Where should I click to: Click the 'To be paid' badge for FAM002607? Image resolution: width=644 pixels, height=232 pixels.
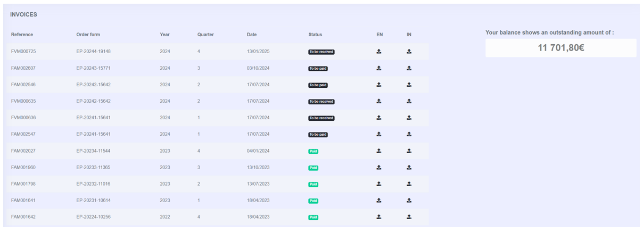(x=318, y=69)
